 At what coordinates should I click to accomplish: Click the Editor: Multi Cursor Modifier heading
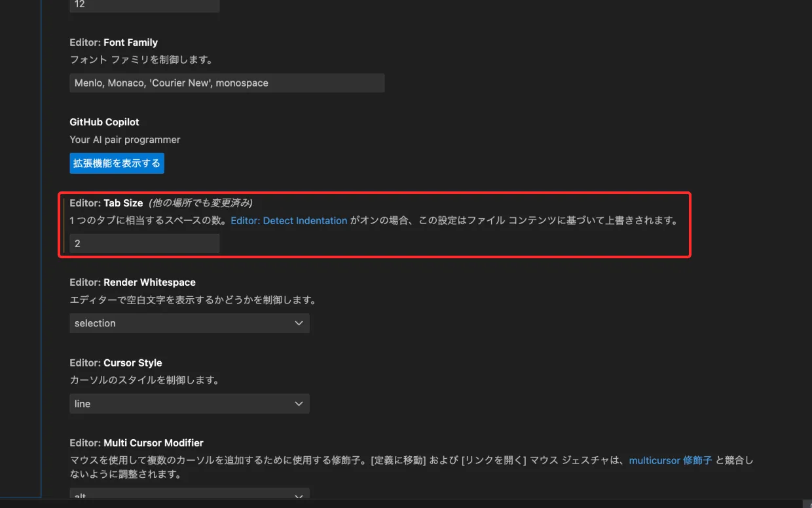[136, 443]
